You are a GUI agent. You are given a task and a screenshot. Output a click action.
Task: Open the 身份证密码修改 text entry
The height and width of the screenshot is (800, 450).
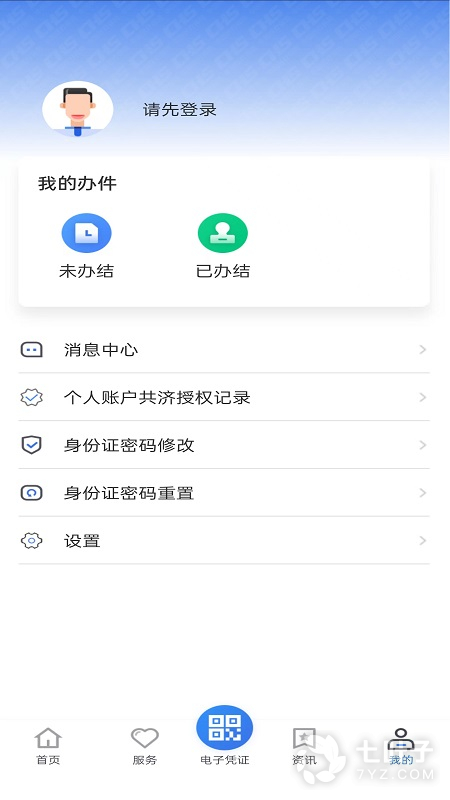click(x=129, y=445)
